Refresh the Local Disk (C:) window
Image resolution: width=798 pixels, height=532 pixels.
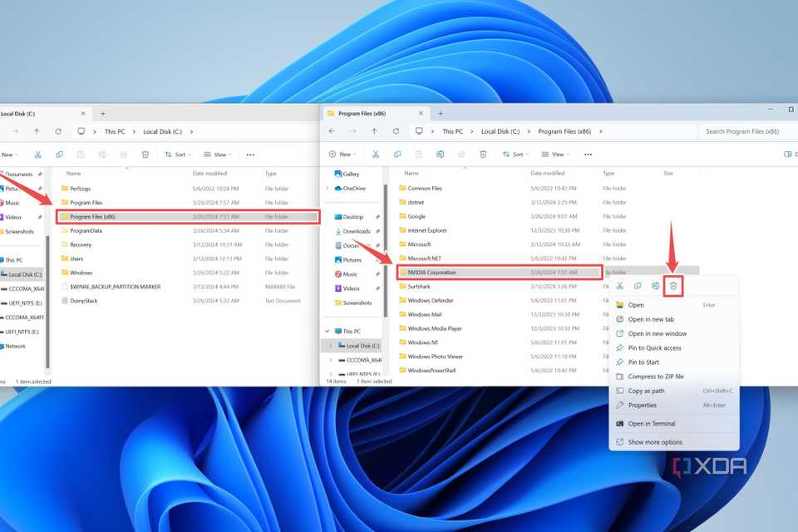(58, 131)
